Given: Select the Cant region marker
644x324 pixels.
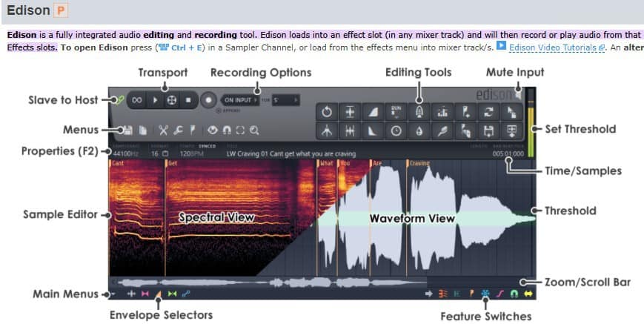Looking at the screenshot, I should 118,163.
